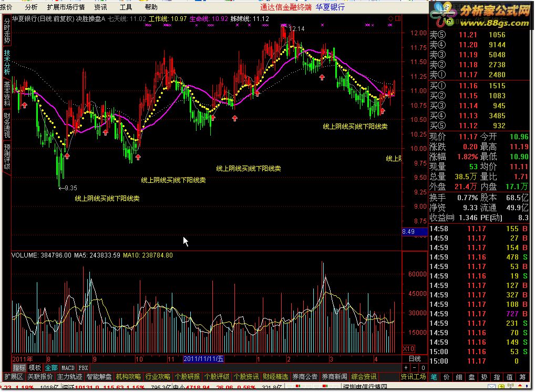
Task: Click the 卖⑤ 11.21 ask row
Action: pos(479,35)
